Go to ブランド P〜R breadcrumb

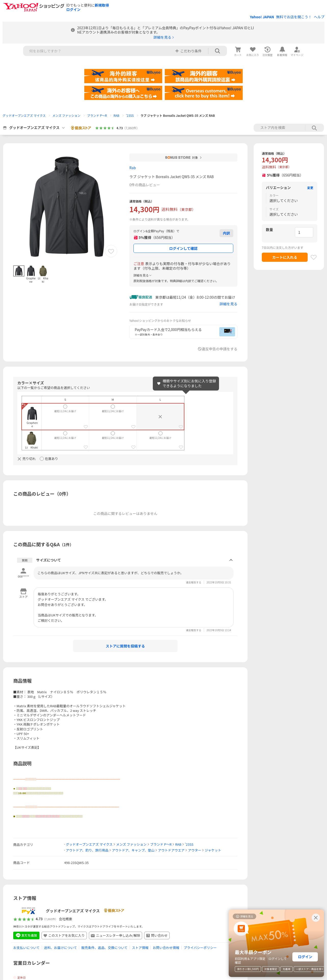pos(97,116)
